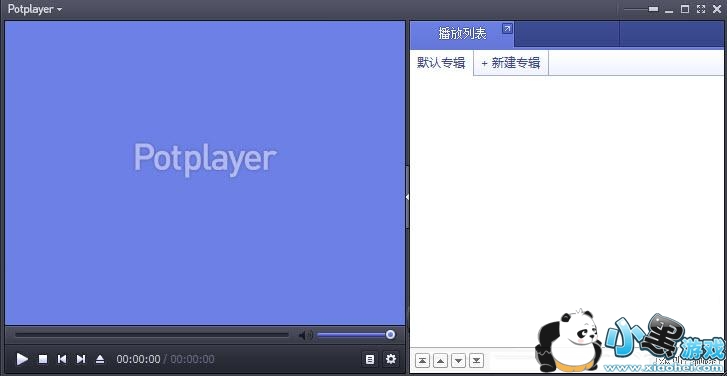Stop playback with the square button
The width and height of the screenshot is (727, 376).
[43, 359]
